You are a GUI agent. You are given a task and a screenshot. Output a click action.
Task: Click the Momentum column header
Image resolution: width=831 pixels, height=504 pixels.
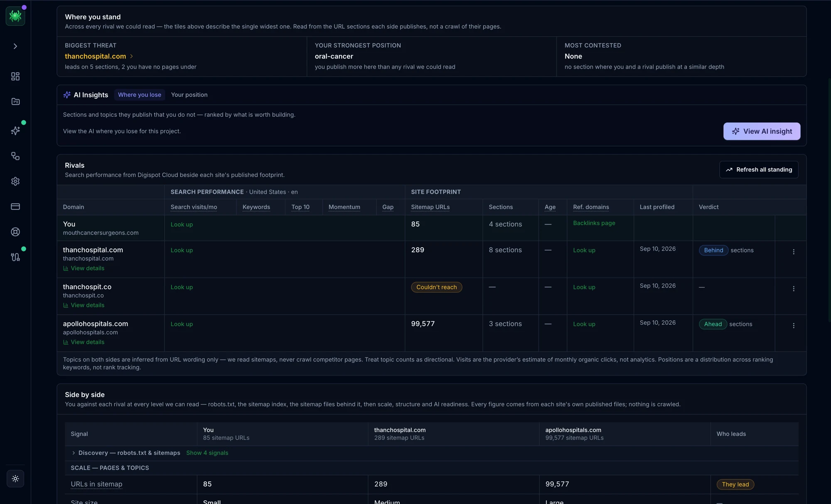[x=344, y=207]
